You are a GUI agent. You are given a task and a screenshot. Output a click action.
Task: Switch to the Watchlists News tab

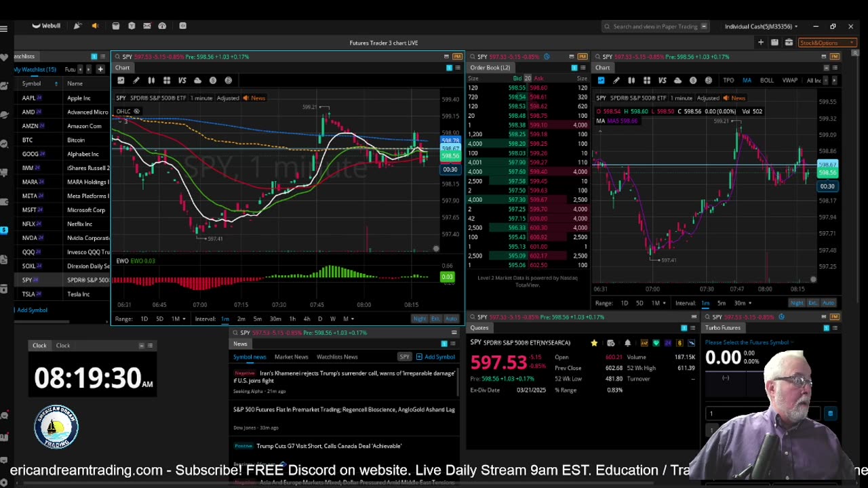(x=337, y=357)
